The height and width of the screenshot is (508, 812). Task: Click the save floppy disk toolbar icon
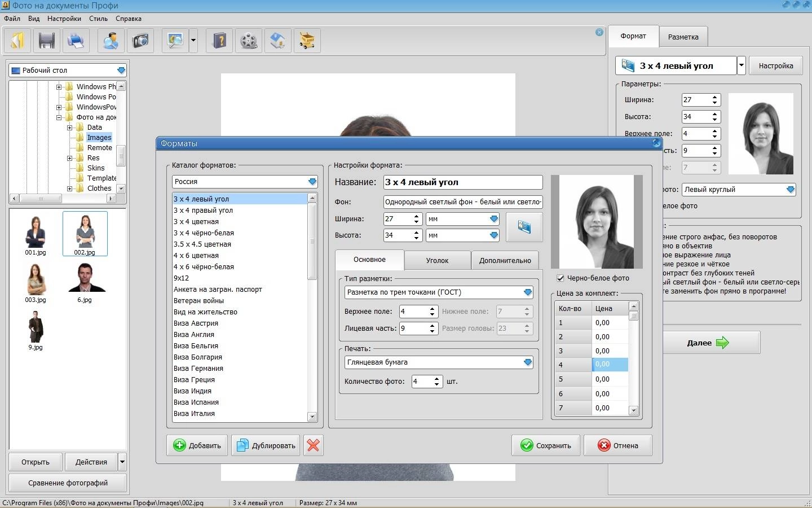(47, 41)
